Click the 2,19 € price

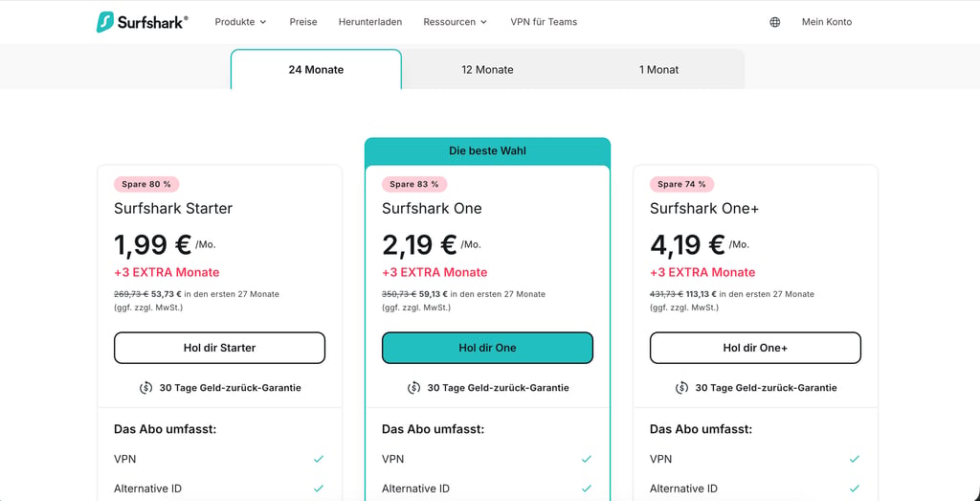point(419,244)
